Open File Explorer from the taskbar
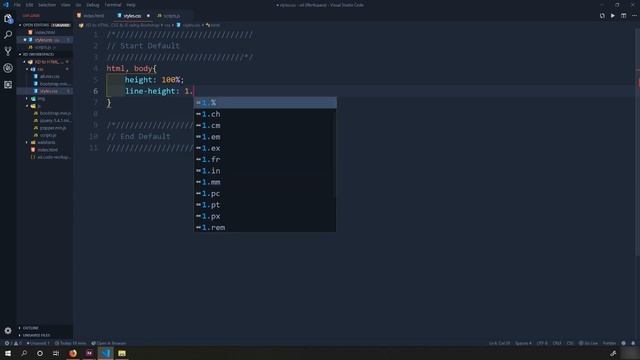The image size is (640, 360). (122, 353)
